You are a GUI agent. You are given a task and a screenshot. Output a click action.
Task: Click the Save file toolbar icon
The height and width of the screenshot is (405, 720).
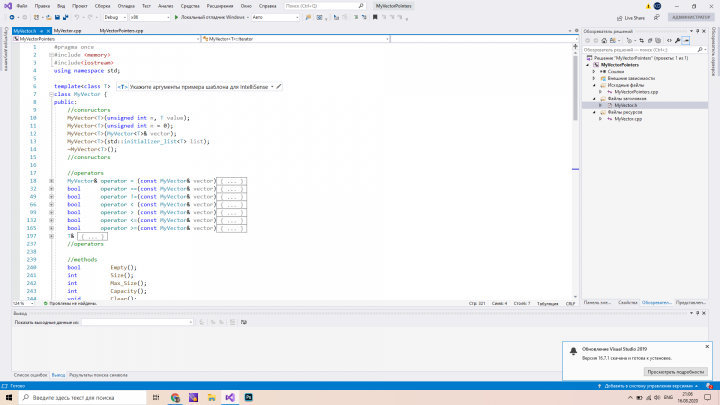[57, 17]
